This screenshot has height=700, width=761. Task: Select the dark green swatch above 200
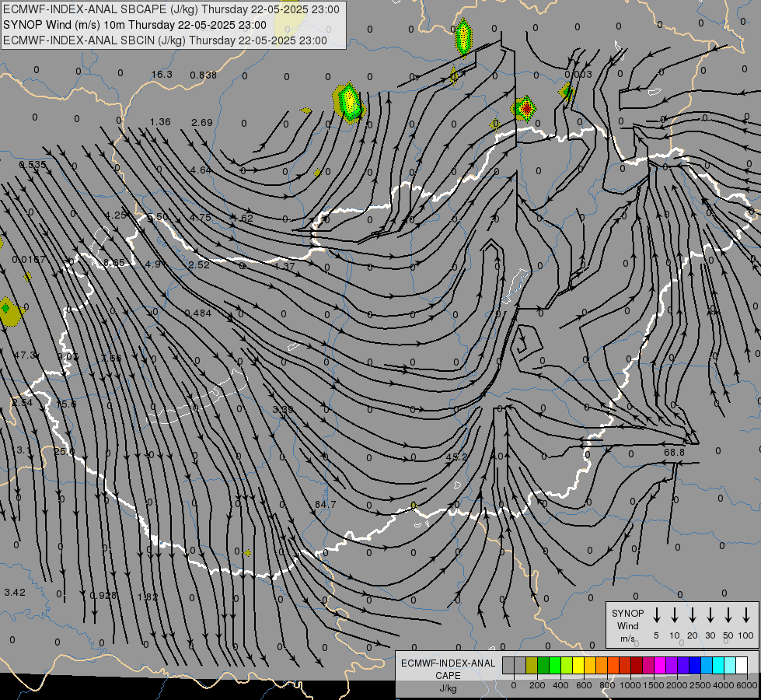(x=543, y=666)
